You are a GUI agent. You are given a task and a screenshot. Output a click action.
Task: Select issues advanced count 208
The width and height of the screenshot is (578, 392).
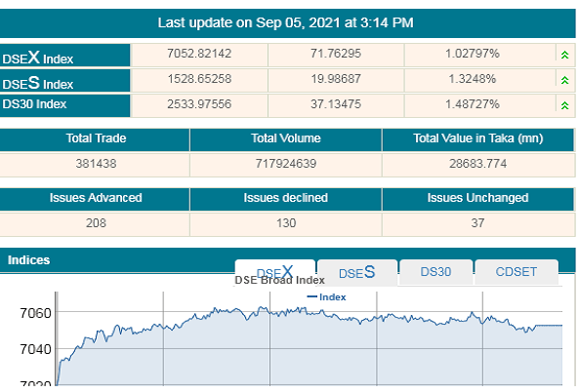pos(96,223)
